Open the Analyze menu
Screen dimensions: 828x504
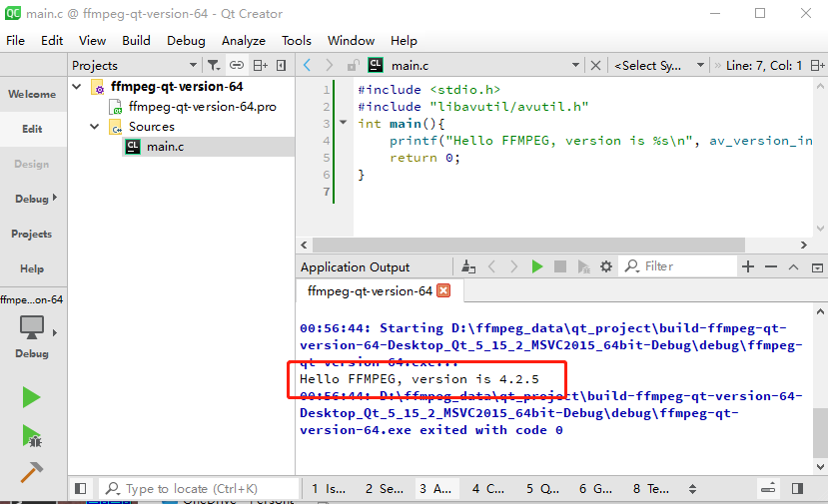coord(244,41)
